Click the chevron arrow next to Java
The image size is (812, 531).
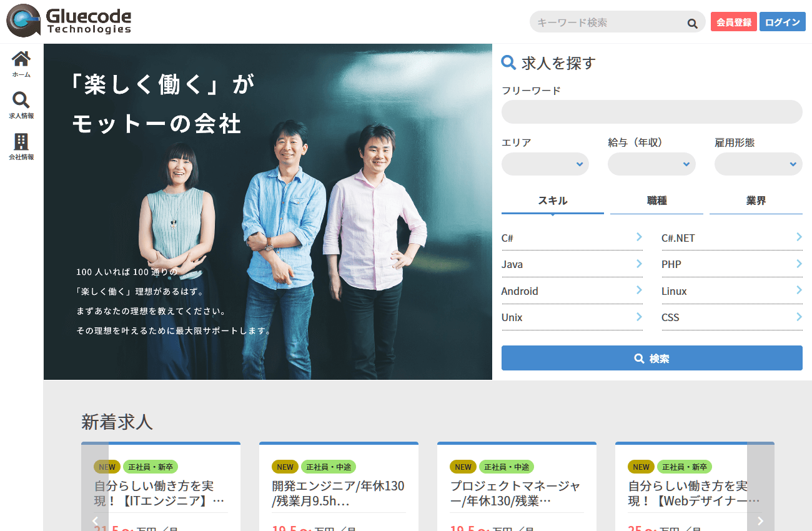coord(639,264)
